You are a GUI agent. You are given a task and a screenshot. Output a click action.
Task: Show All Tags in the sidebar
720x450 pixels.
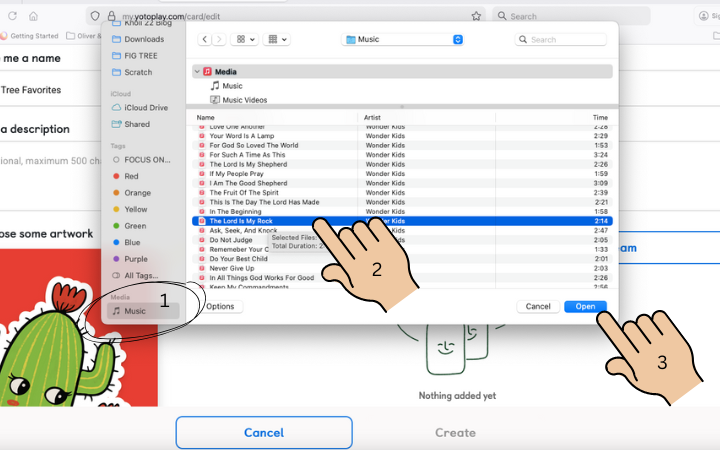coord(140,275)
